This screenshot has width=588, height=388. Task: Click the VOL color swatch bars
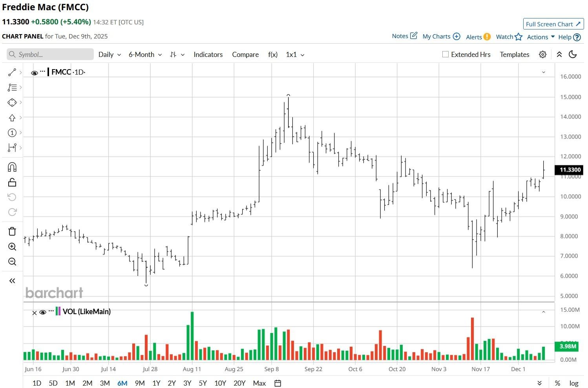click(x=58, y=311)
